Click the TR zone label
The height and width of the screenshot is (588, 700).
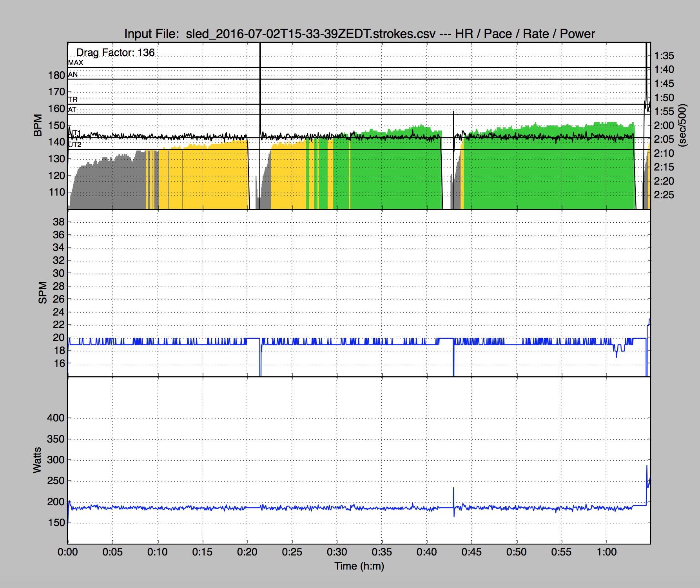(73, 100)
